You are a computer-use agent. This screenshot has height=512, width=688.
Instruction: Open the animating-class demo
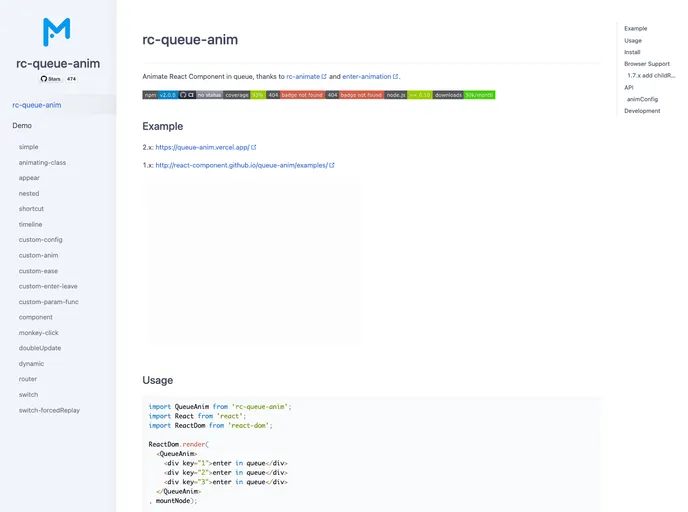click(42, 162)
